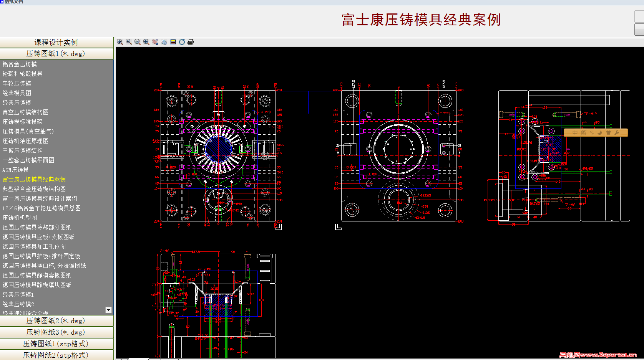The height and width of the screenshot is (360, 644).
Task: Open the 课程设计实例 panel header
Action: point(56,42)
